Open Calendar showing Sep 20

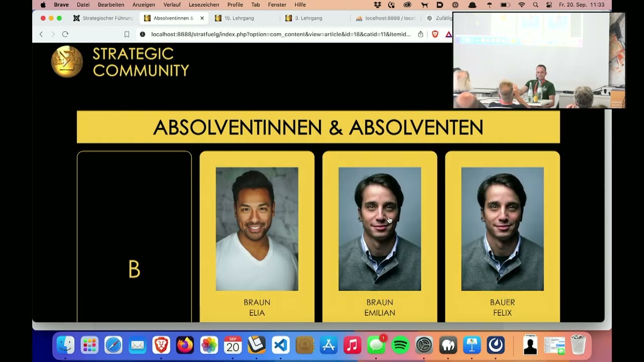[233, 345]
